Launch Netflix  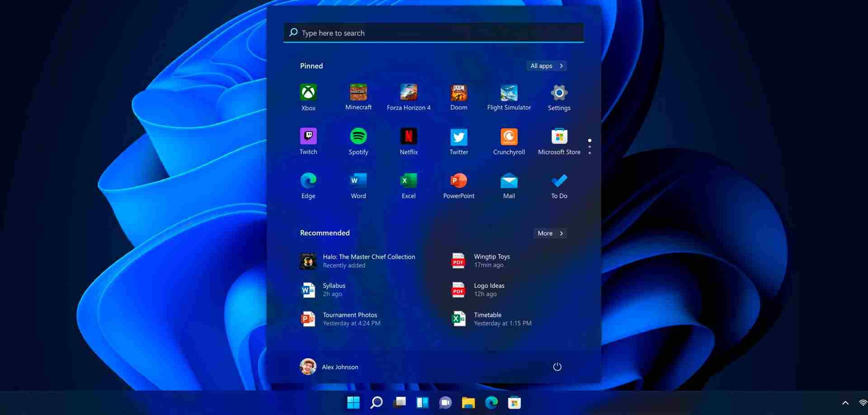point(409,141)
